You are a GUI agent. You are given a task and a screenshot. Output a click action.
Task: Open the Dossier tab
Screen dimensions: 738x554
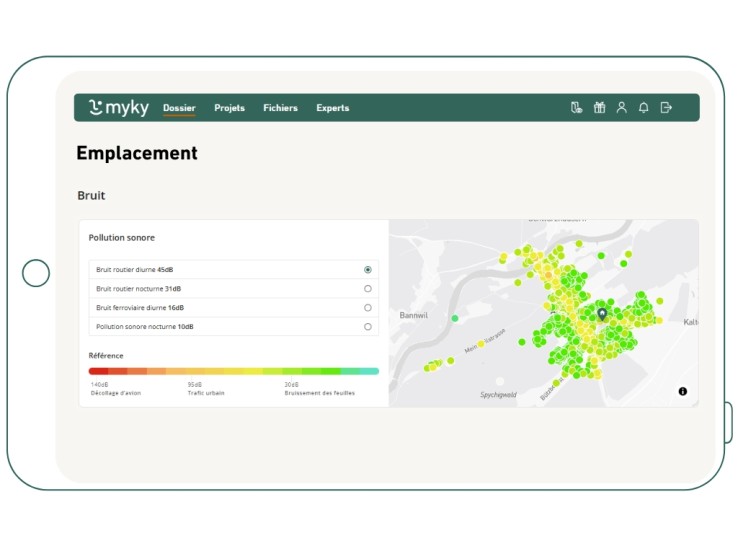[x=179, y=108]
